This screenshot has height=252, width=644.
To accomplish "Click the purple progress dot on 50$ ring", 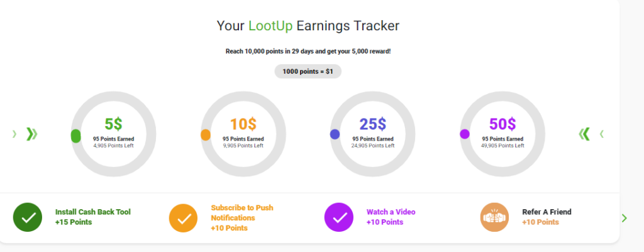I will [465, 134].
